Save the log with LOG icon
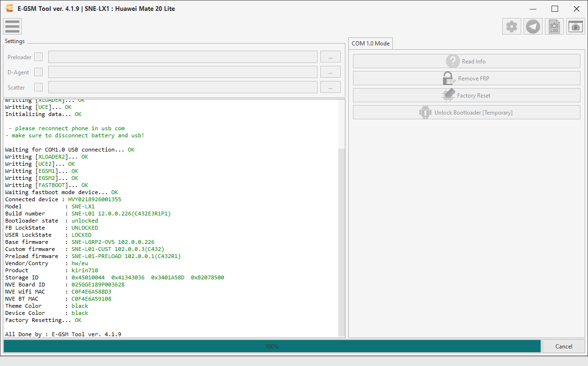The image size is (588, 366). tap(554, 27)
